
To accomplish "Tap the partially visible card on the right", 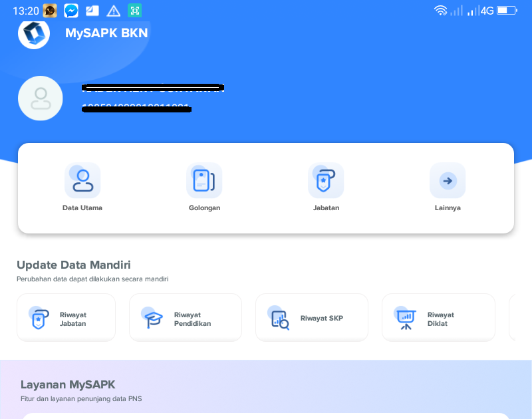I will coord(523,317).
